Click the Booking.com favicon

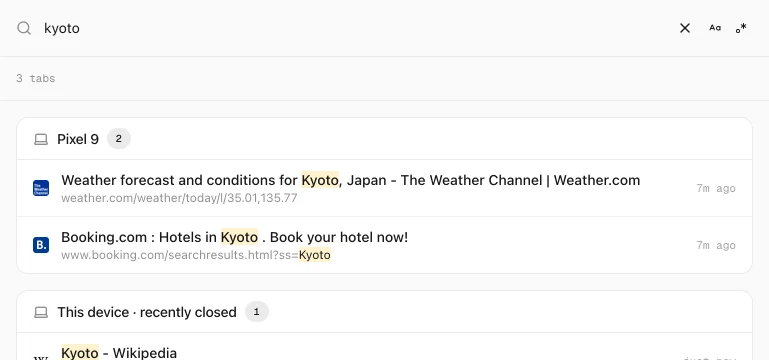click(x=41, y=245)
